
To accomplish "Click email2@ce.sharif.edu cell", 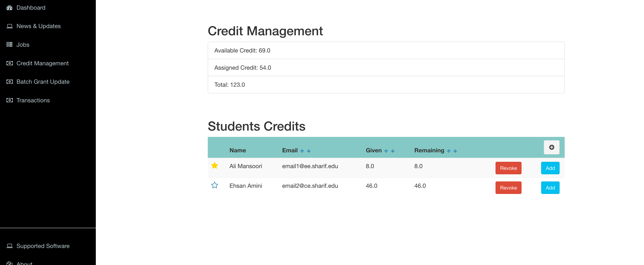I will coord(310,186).
